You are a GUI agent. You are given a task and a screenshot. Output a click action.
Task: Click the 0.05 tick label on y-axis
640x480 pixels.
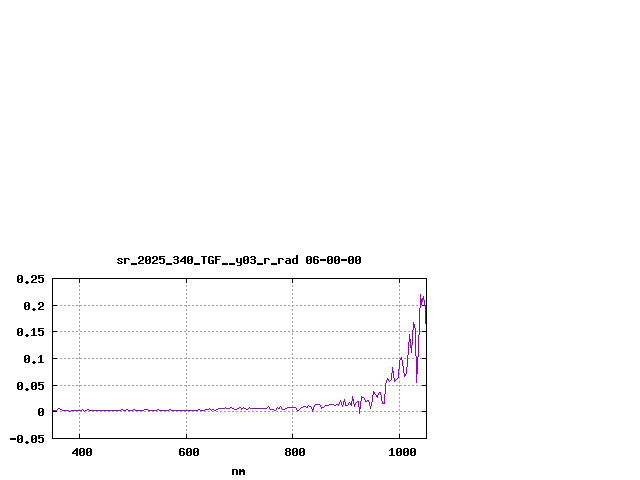coord(30,385)
